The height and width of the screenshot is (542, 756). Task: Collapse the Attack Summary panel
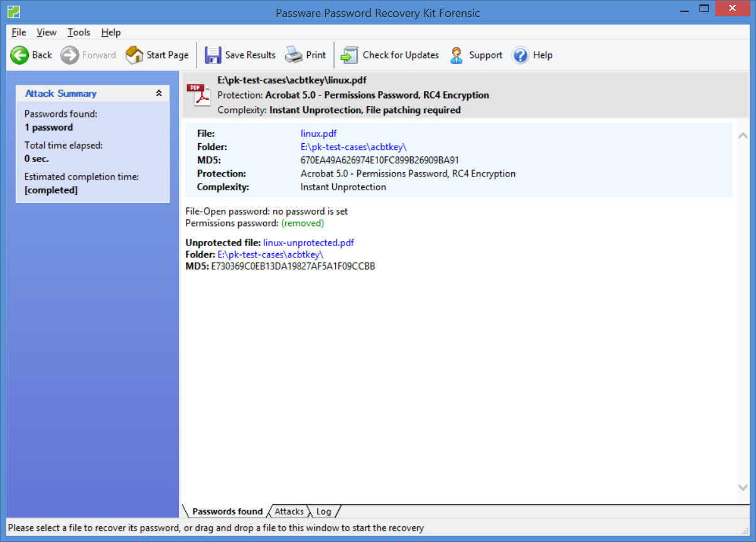[159, 94]
